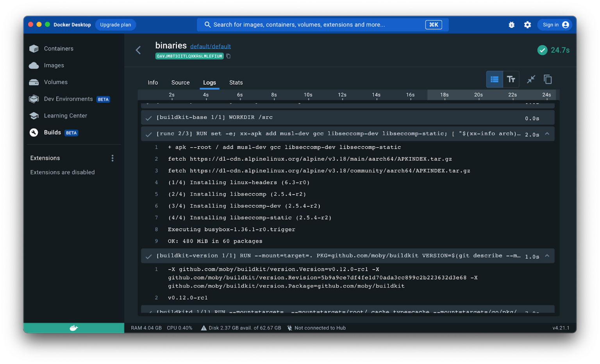This screenshot has width=600, height=364.
Task: Open the Volumes panel
Action: click(55, 82)
